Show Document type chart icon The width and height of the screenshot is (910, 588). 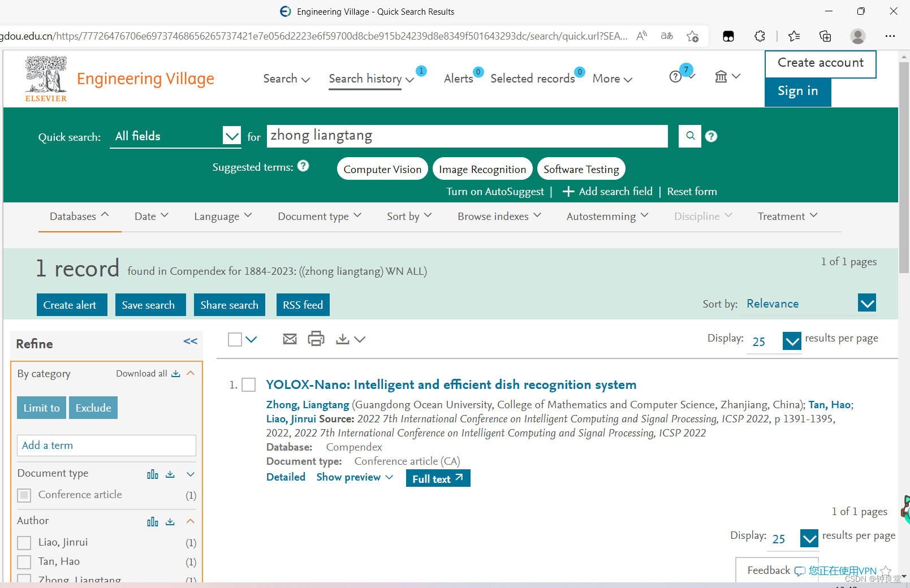[153, 474]
